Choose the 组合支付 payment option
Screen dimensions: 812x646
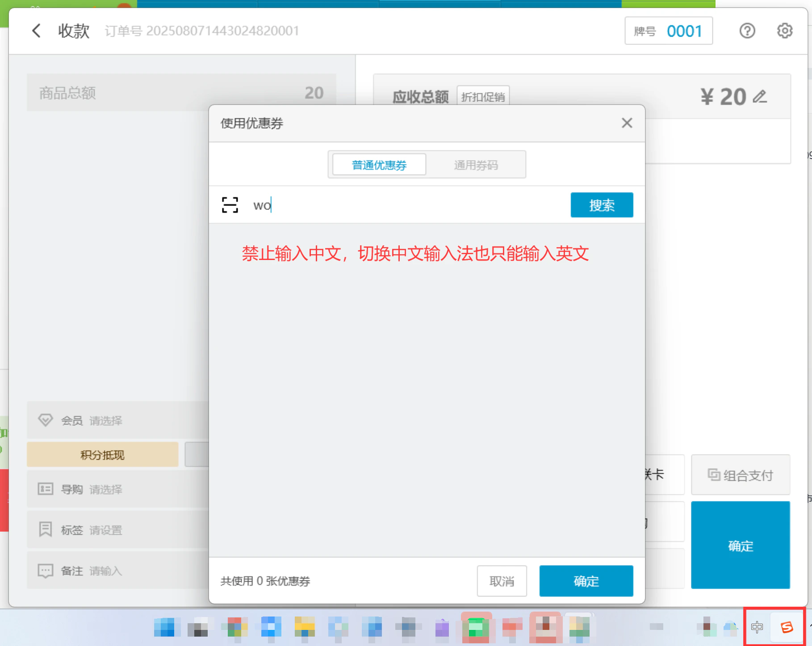(x=741, y=475)
